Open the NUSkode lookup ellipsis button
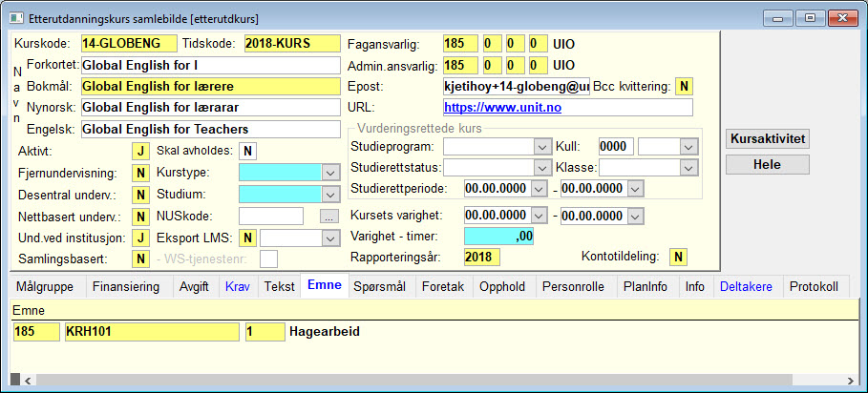This screenshot has width=868, height=393. pos(328,217)
